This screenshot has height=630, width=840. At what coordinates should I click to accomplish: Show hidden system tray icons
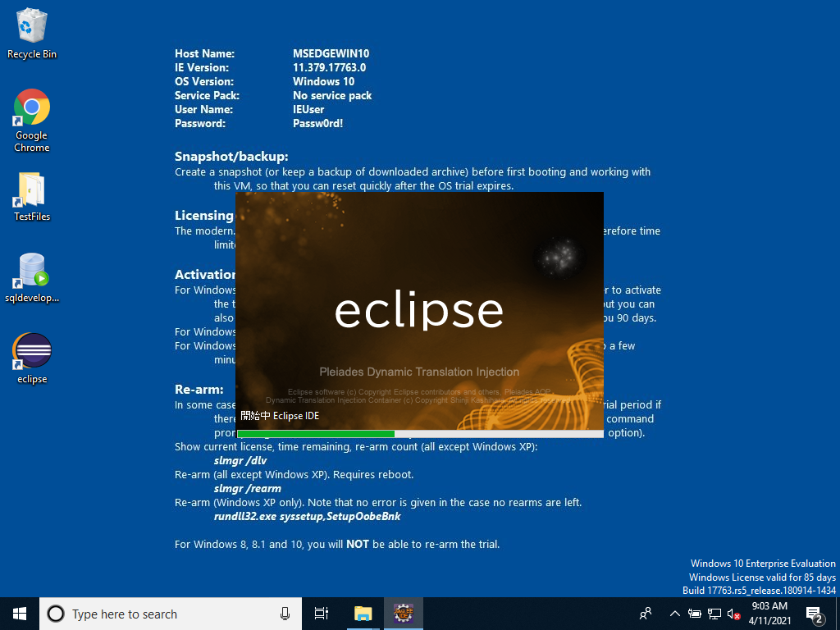point(675,614)
